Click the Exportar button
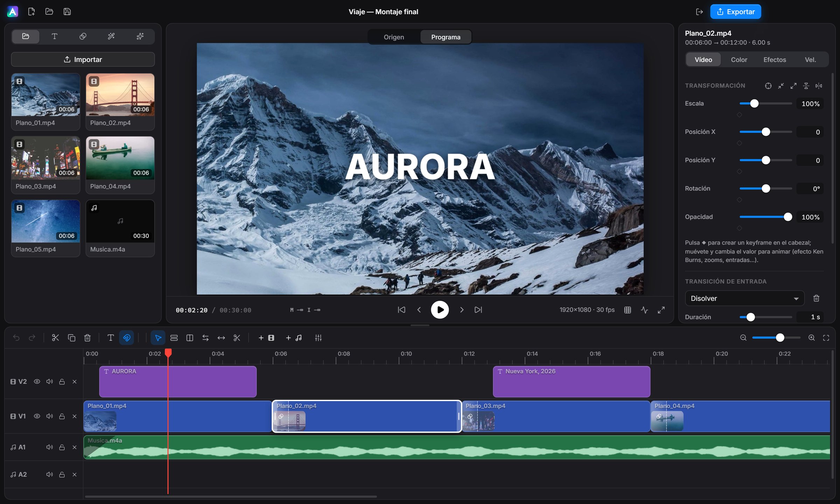Screen dimensions: 840x504 click(x=735, y=12)
